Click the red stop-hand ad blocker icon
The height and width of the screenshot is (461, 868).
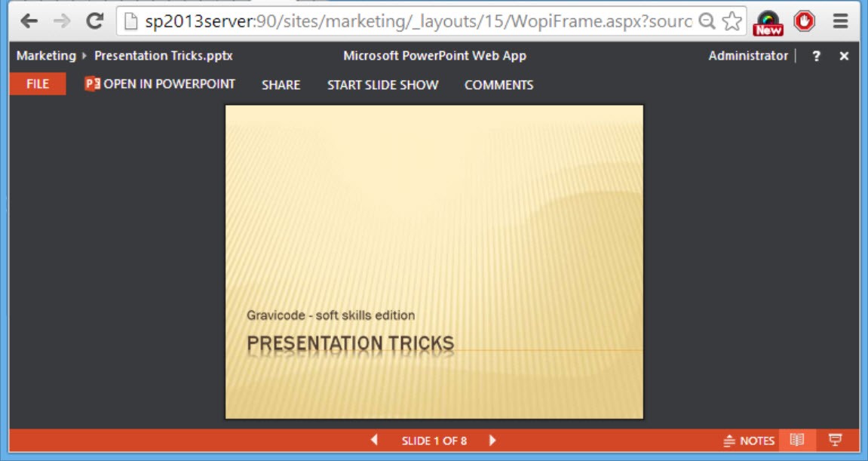pyautogui.click(x=805, y=21)
